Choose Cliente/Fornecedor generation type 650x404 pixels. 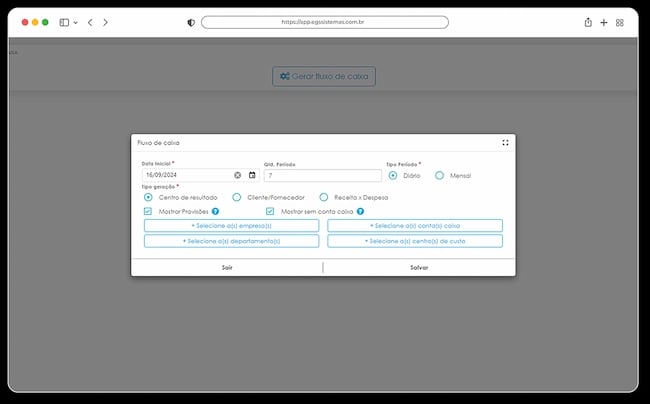tap(237, 197)
